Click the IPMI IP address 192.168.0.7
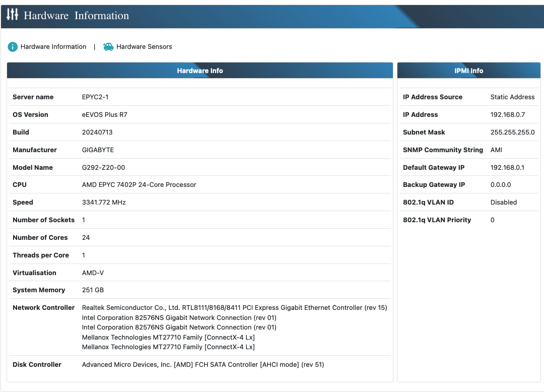 (507, 115)
